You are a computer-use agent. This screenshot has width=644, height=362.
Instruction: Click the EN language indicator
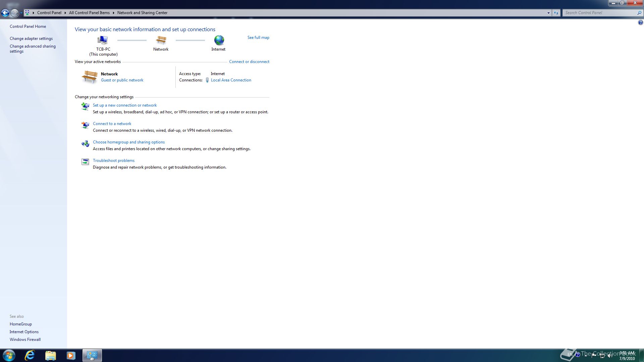pos(570,355)
